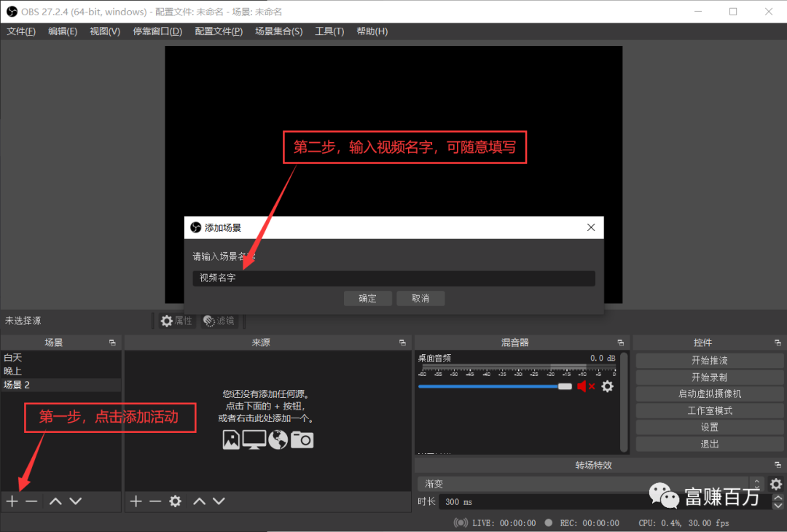Toggle Studio Mode (工作室模式) button
This screenshot has height=532, width=787.
coord(710,410)
